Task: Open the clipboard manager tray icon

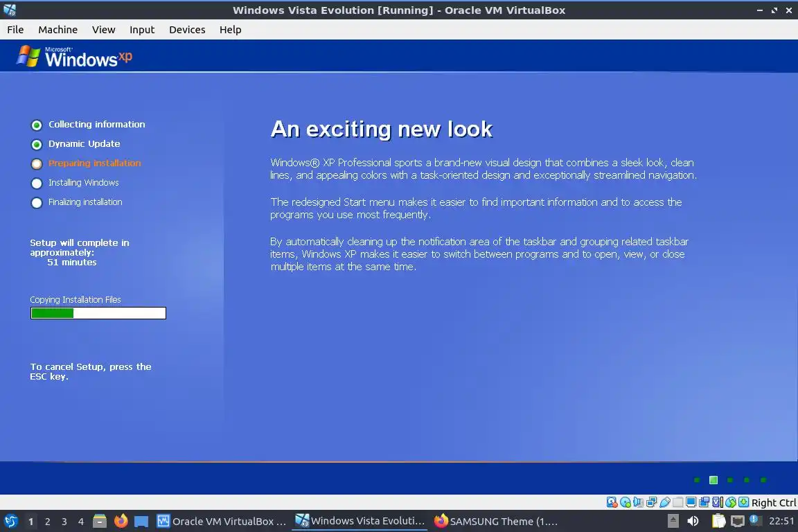Action: pos(718,521)
